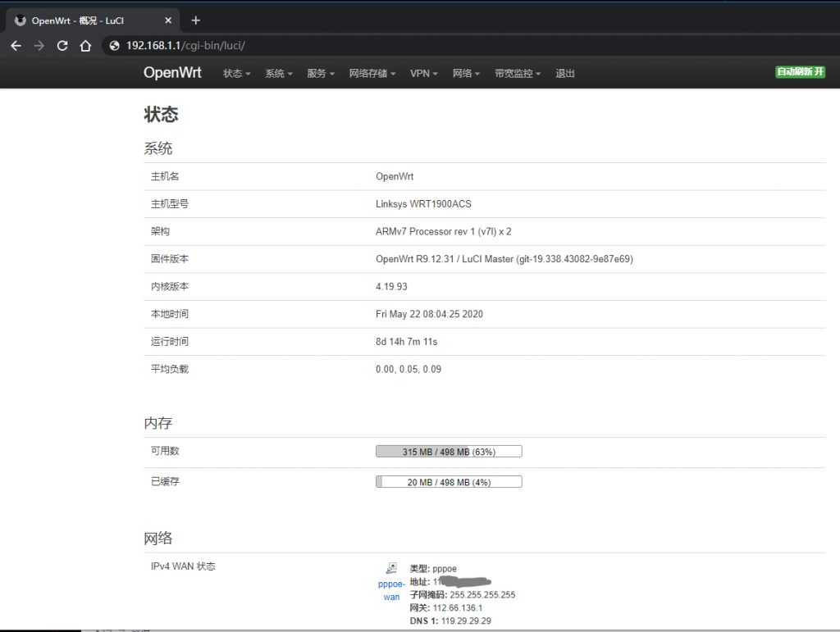Close the OpenWrt LuCI tab
The image size is (840, 632).
tap(168, 20)
